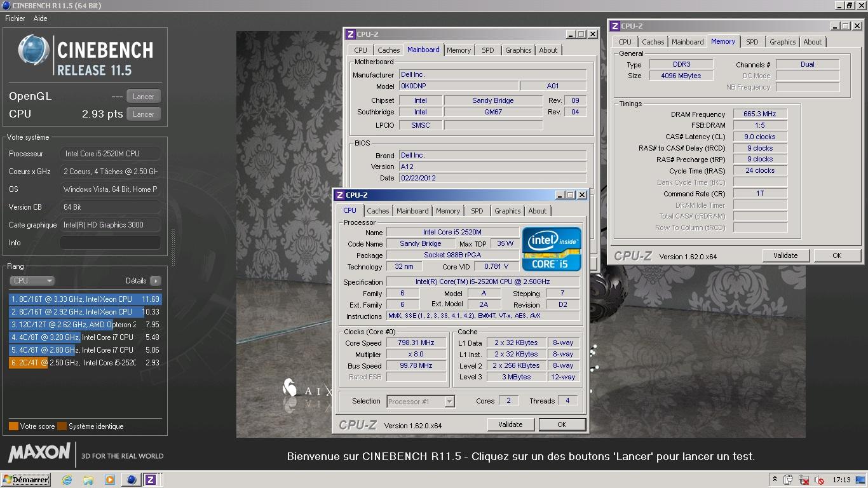868x488 pixels.
Task: Open About tab in Memory window
Action: click(x=813, y=42)
